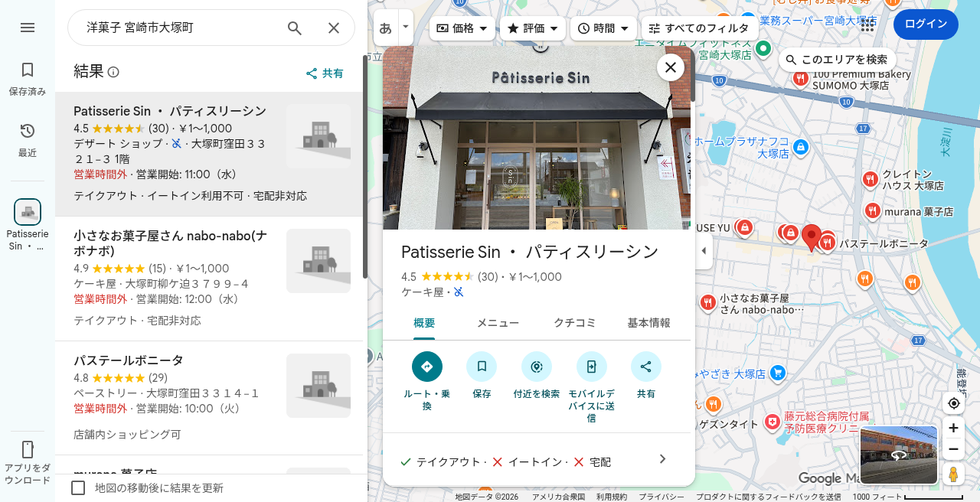Click the search magnifier icon
Screen dimensions: 980x502
pyautogui.click(x=295, y=28)
